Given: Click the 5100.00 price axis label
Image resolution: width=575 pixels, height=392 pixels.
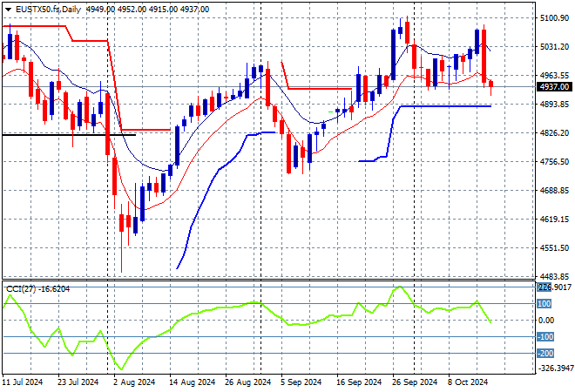Looking at the screenshot, I should (x=554, y=18).
